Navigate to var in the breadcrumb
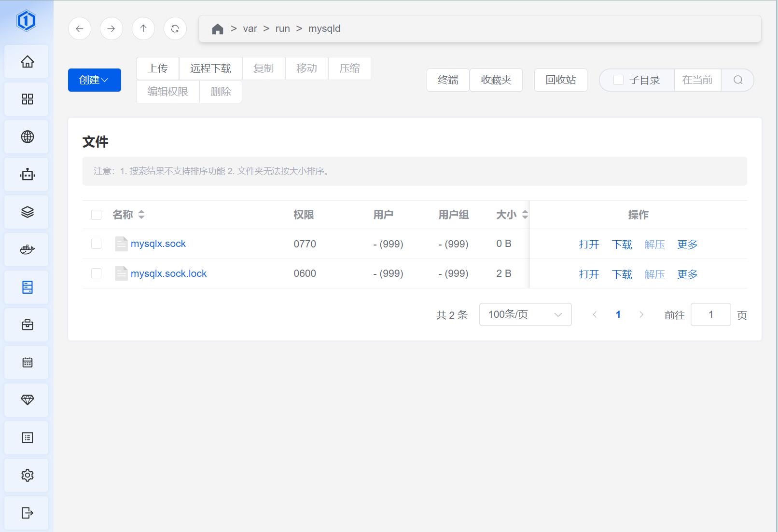Screen dimensions: 778x532 (250, 28)
